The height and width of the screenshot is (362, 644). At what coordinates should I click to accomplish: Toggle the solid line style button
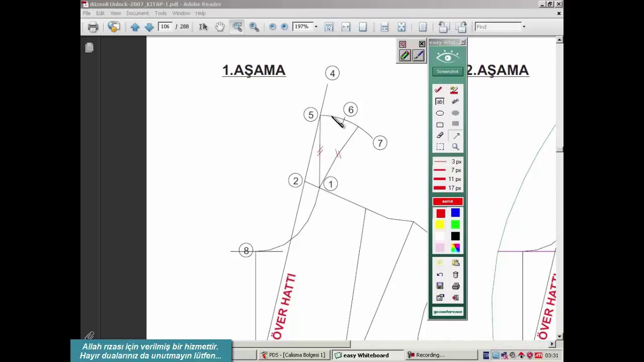click(x=447, y=201)
